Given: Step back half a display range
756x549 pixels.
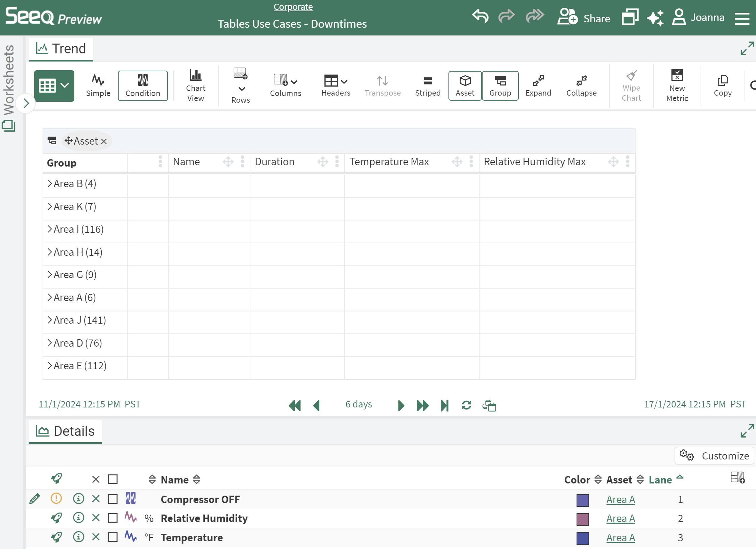Looking at the screenshot, I should pyautogui.click(x=317, y=405).
